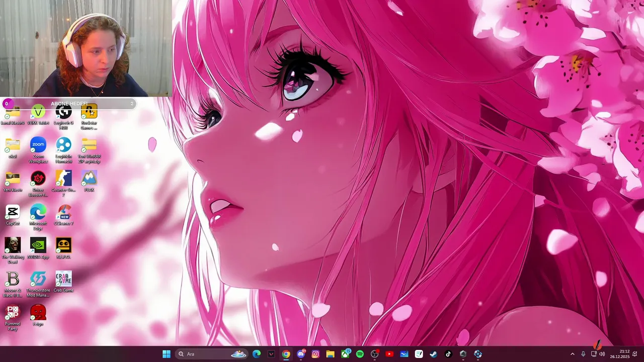644x362 pixels.
Task: Open Spotify from the taskbar
Action: click(360, 354)
